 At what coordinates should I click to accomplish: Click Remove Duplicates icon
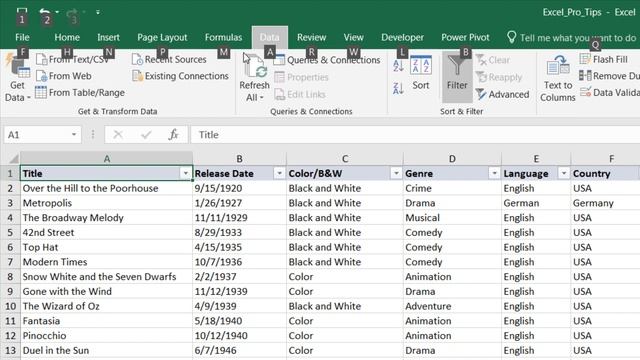(585, 76)
